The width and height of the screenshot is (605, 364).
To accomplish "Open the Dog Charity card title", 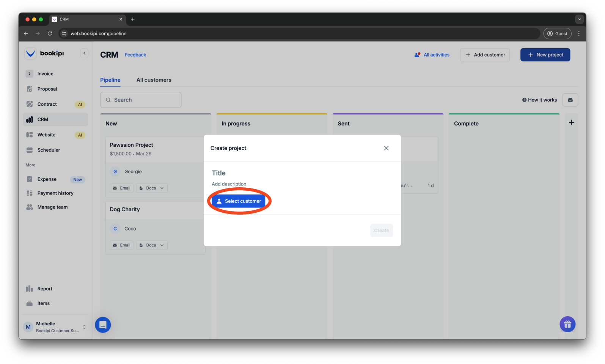I will click(x=125, y=210).
